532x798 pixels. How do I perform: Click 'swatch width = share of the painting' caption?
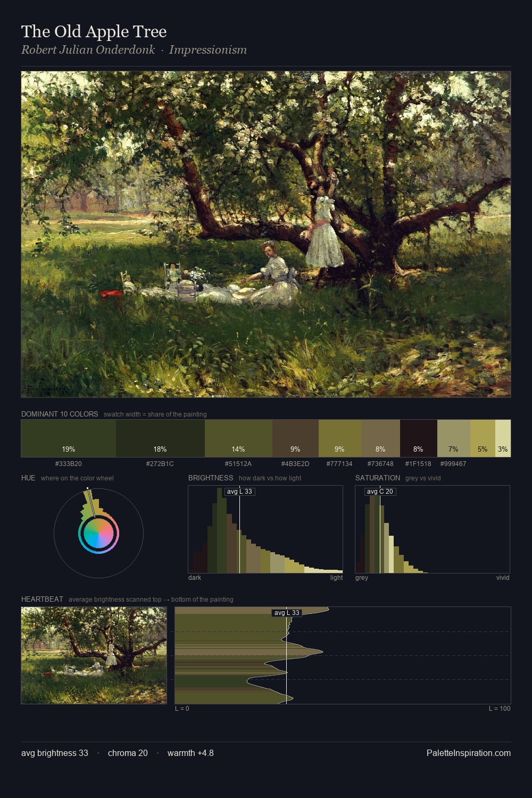[x=155, y=414]
